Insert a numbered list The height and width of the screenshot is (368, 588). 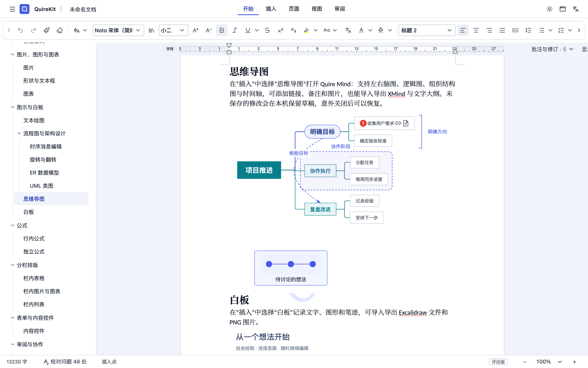pyautogui.click(x=561, y=30)
